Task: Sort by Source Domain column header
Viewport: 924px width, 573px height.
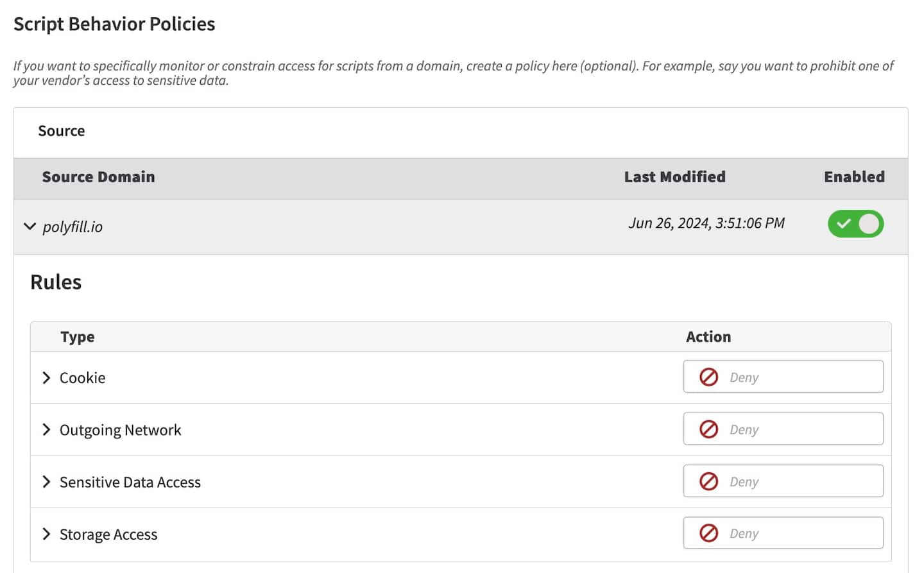Action: pos(98,177)
